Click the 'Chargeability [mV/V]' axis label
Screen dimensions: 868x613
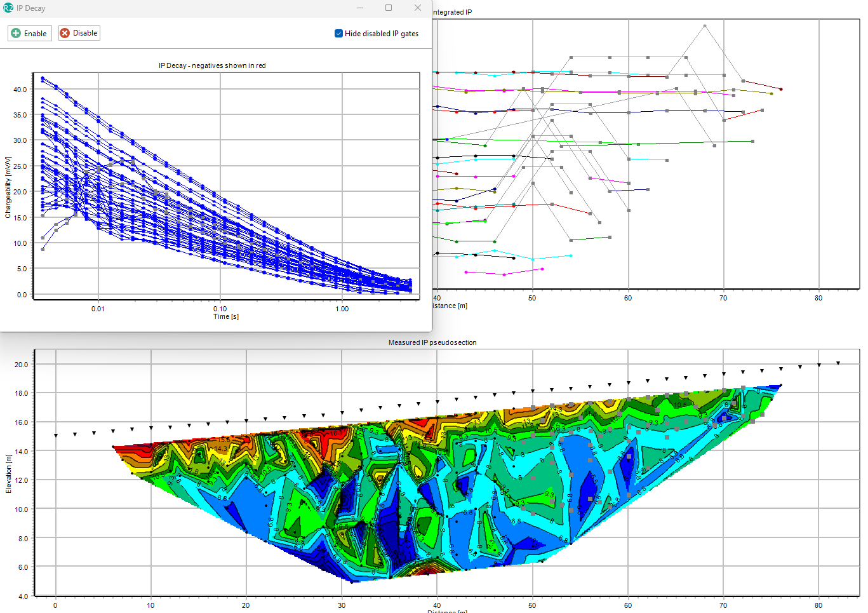click(x=8, y=187)
